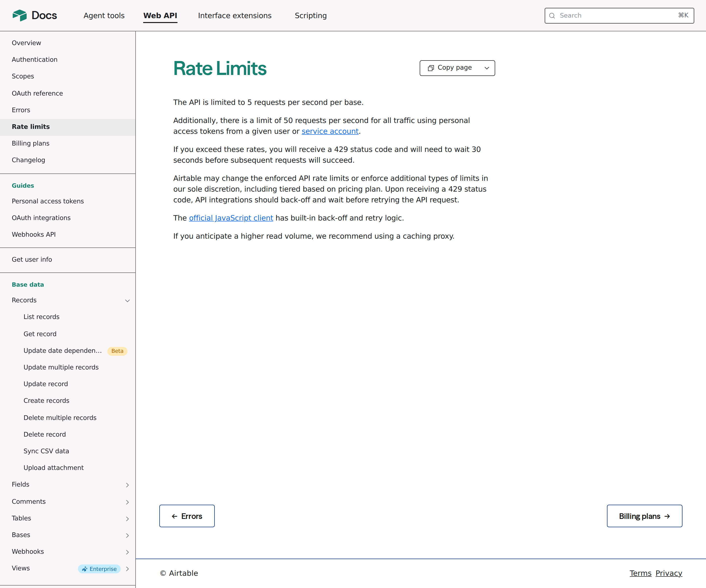Image resolution: width=706 pixels, height=588 pixels.
Task: Click the Airtable Docs logo
Action: pyautogui.click(x=35, y=15)
